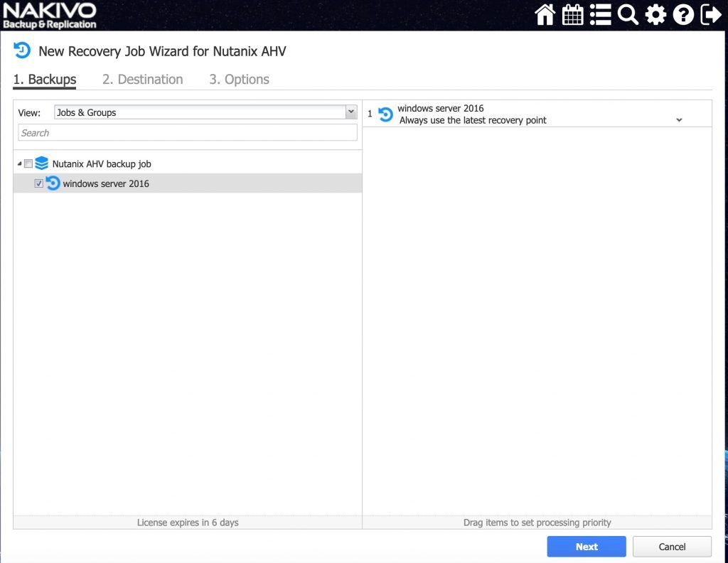
Task: Click the recovery icon beside tree windows server 2016
Action: coord(53,183)
